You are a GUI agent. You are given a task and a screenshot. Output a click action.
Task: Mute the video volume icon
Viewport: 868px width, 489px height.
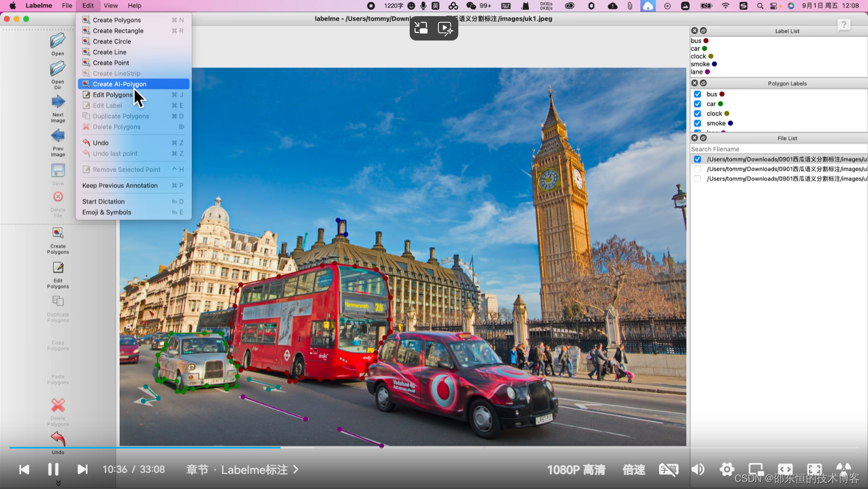pos(698,470)
